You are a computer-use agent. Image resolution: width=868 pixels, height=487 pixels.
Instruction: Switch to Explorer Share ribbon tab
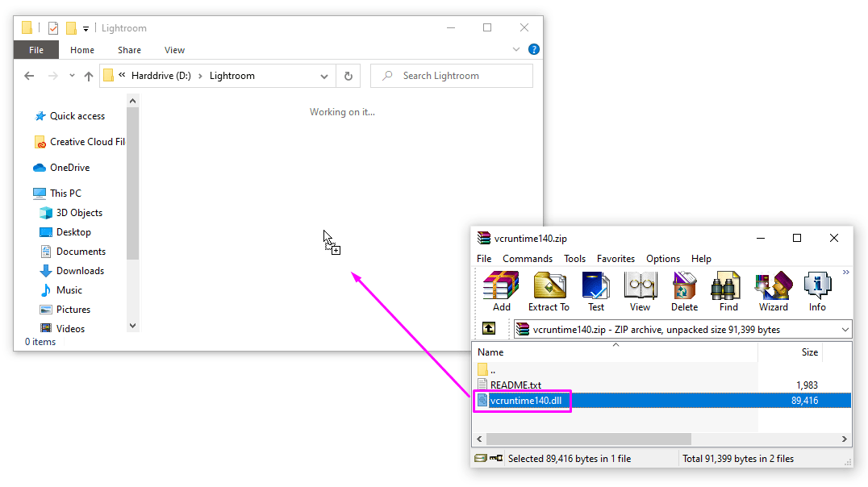click(129, 50)
